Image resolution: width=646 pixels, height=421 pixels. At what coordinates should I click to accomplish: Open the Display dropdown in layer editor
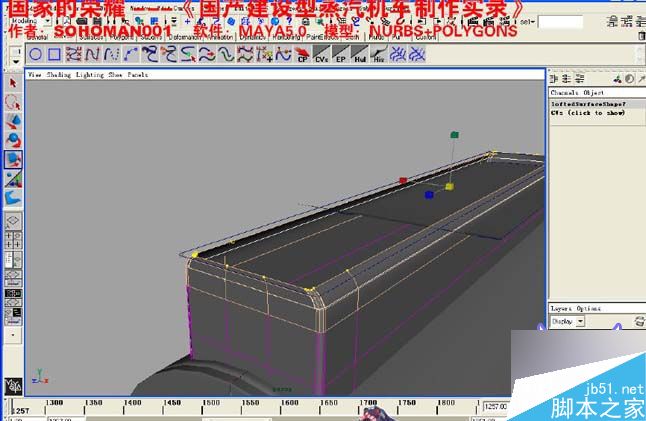[568, 321]
